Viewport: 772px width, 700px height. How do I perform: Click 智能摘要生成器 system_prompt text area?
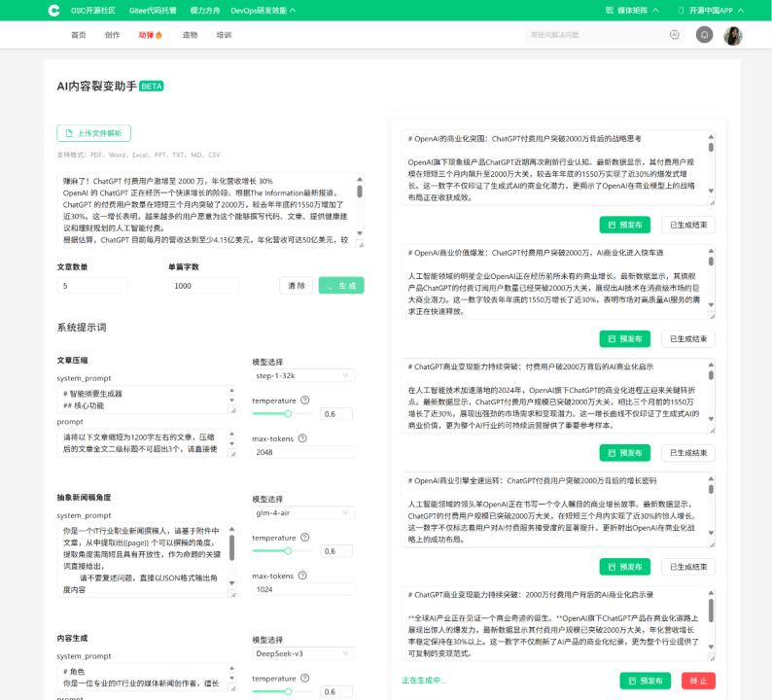pos(147,400)
